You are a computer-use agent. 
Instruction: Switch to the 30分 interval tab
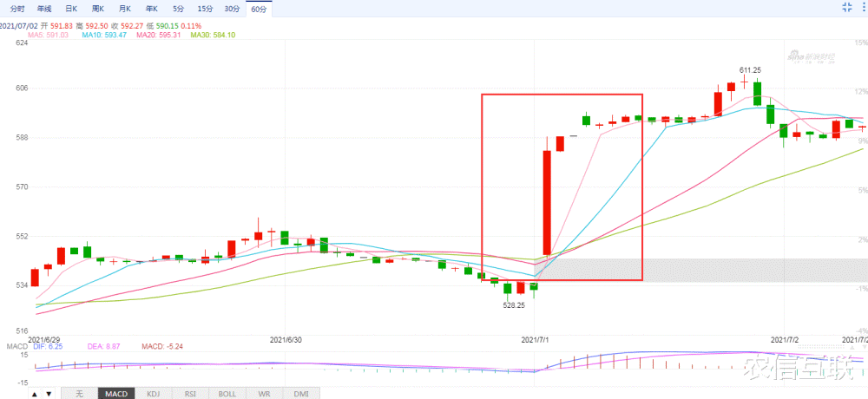(x=232, y=9)
